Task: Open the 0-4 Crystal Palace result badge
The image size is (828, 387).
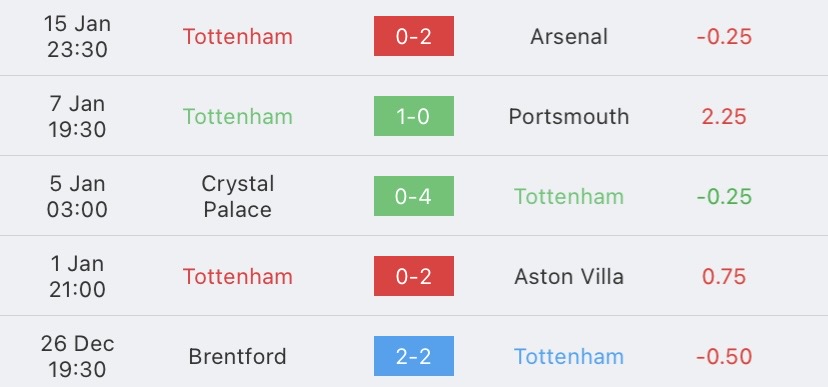Action: coord(413,196)
